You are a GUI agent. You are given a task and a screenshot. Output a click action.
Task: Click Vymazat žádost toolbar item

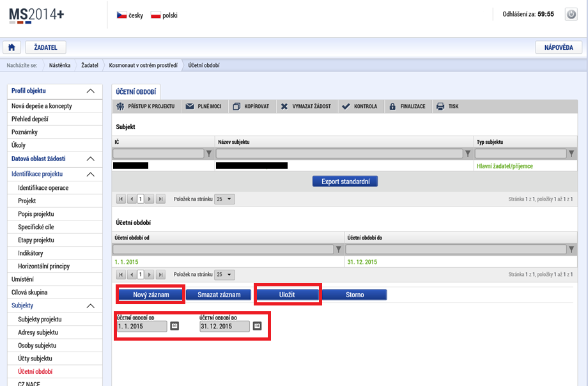[x=306, y=107]
